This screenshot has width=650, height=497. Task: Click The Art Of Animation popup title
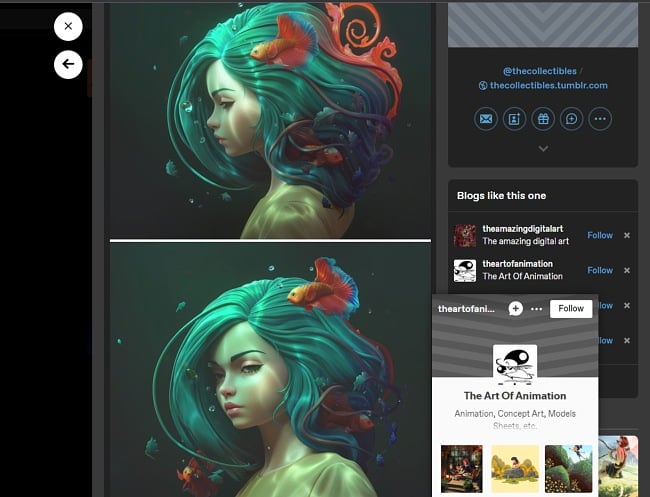point(515,396)
